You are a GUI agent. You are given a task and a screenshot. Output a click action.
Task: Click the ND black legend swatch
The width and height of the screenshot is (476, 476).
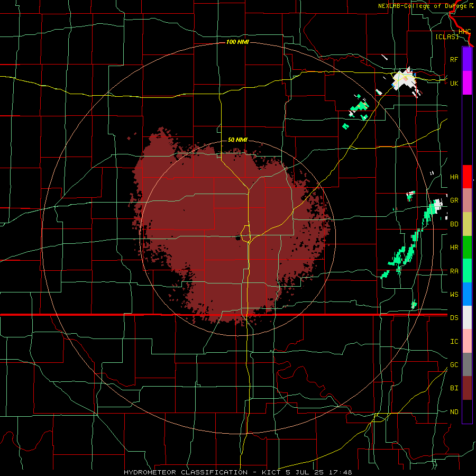pyautogui.click(x=467, y=411)
